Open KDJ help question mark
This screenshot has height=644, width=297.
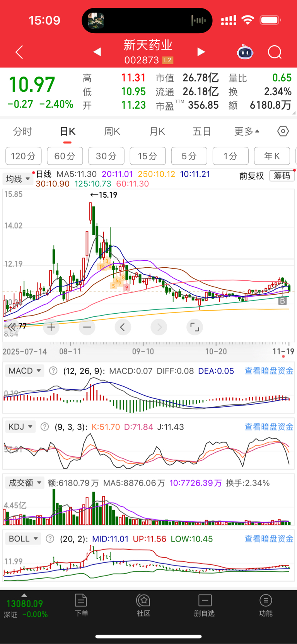pos(45,427)
